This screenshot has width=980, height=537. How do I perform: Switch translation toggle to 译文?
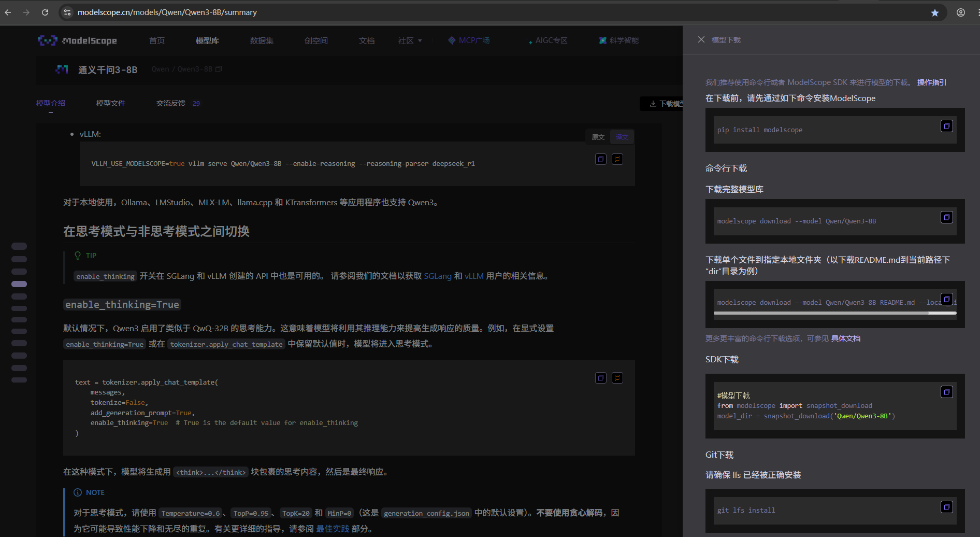point(622,137)
